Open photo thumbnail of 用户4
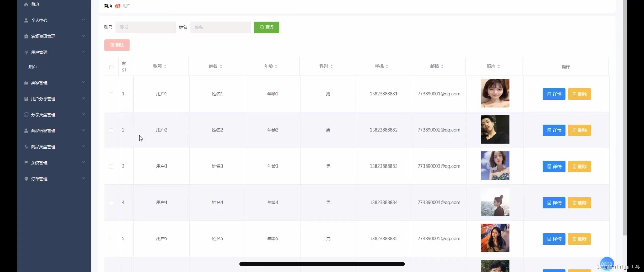This screenshot has height=272, width=644. 495,202
